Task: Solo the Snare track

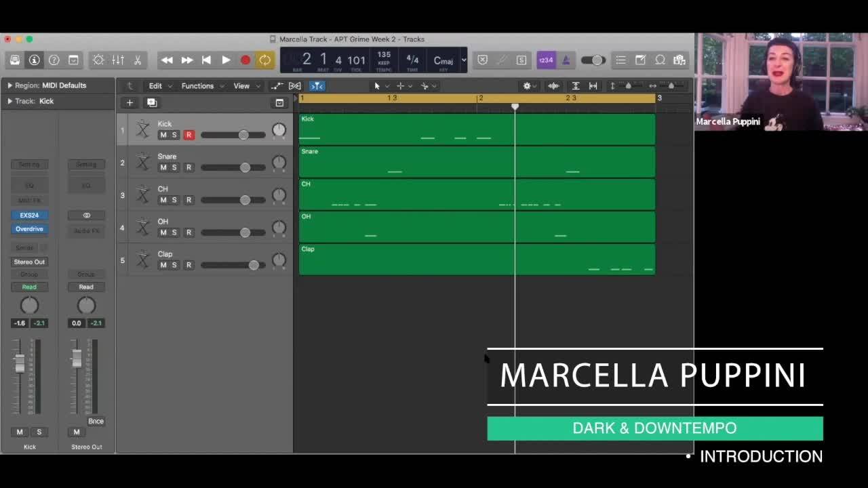Action: click(x=174, y=167)
